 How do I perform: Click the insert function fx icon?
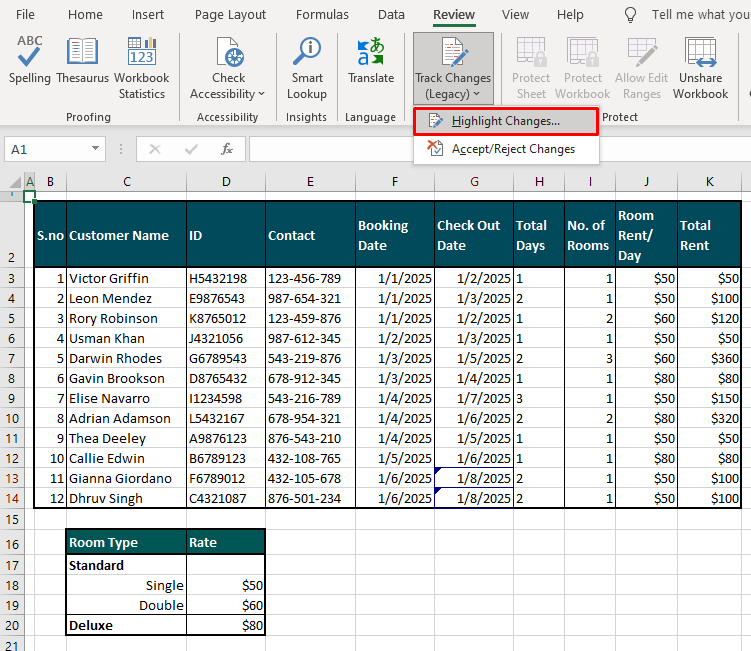[227, 149]
